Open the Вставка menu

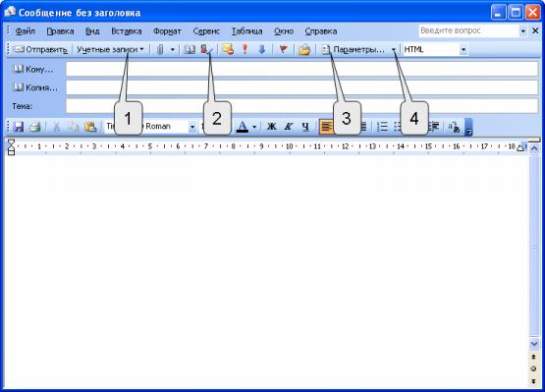pyautogui.click(x=126, y=31)
